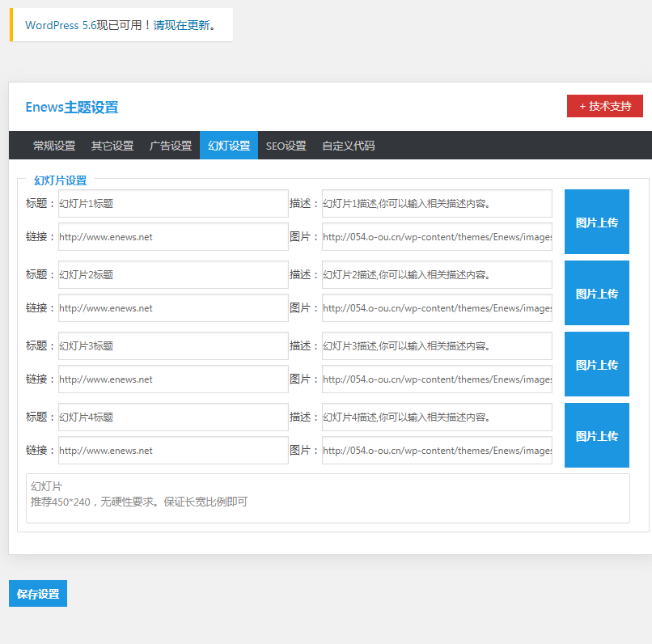Click the slide 1 image URL field

437,237
